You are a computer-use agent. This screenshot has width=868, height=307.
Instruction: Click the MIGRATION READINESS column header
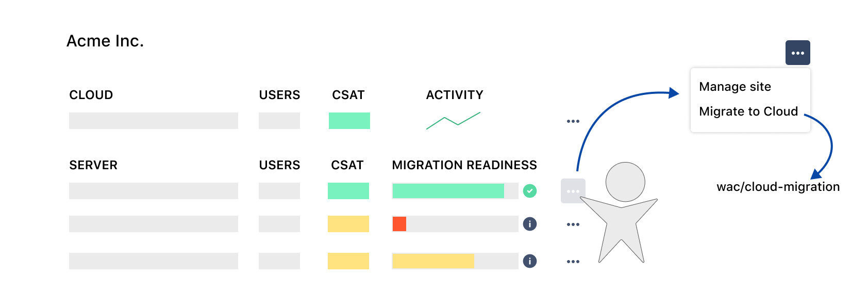[464, 165]
